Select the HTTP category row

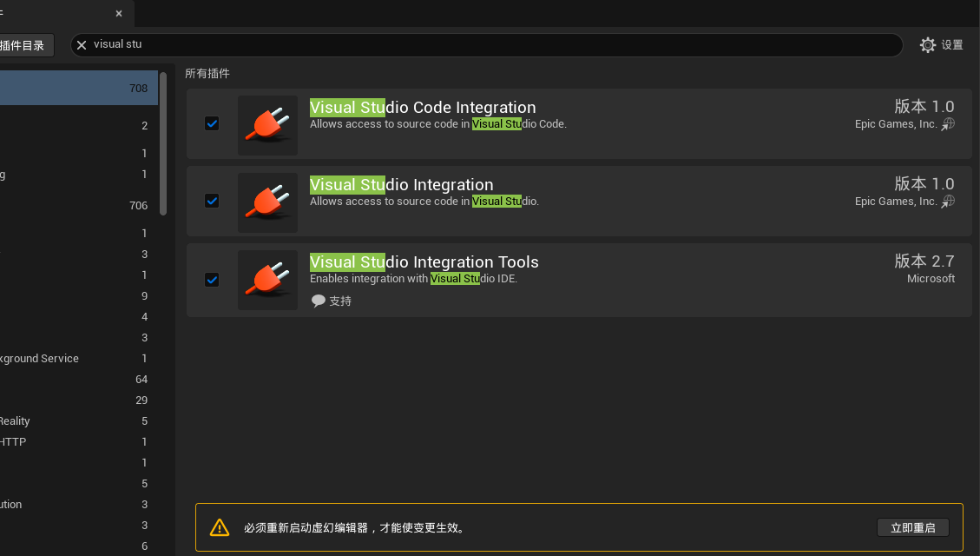79,441
